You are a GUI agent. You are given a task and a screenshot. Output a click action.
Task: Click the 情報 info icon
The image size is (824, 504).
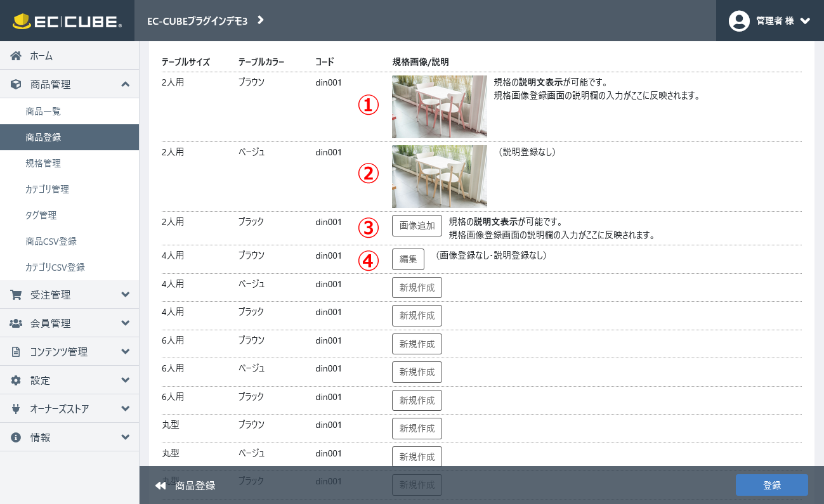coord(15,437)
